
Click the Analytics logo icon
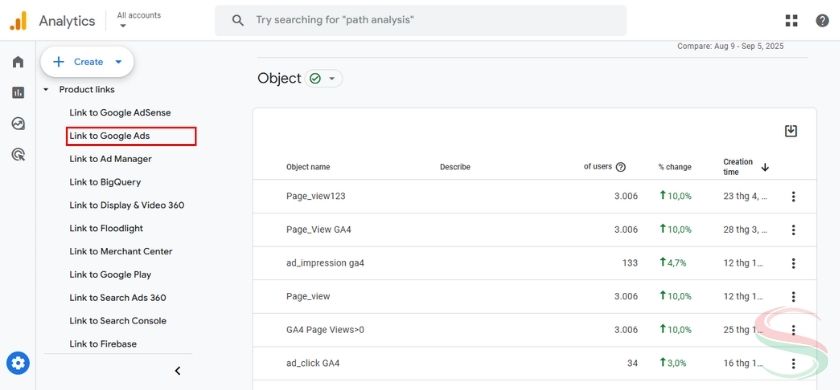(x=18, y=21)
